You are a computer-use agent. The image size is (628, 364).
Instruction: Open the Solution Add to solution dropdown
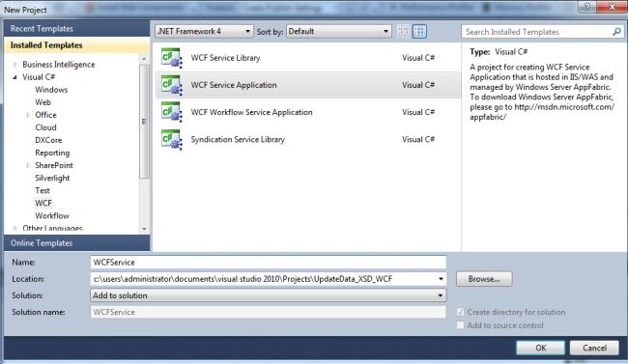click(269, 295)
